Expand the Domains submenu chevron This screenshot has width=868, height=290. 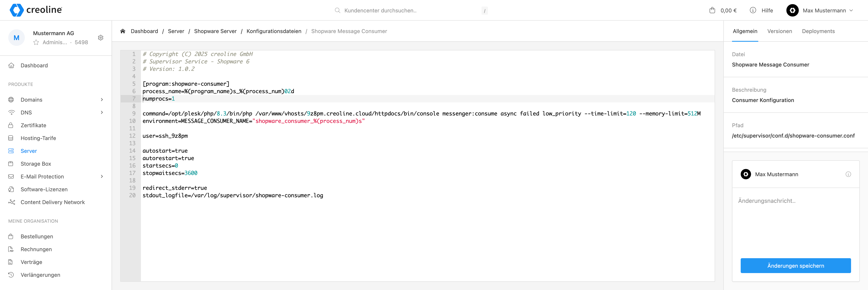102,100
